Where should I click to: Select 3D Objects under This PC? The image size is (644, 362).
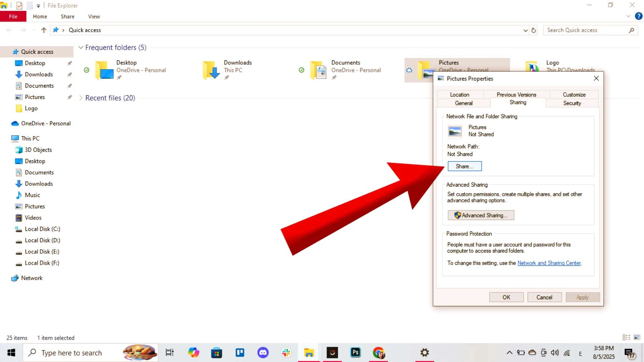click(x=38, y=150)
